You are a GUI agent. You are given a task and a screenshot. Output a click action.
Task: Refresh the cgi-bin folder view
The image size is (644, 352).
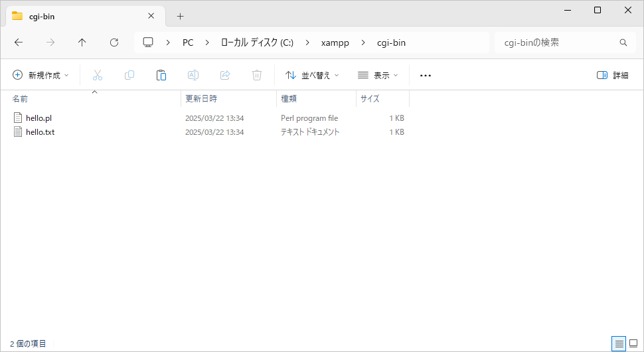pyautogui.click(x=114, y=43)
